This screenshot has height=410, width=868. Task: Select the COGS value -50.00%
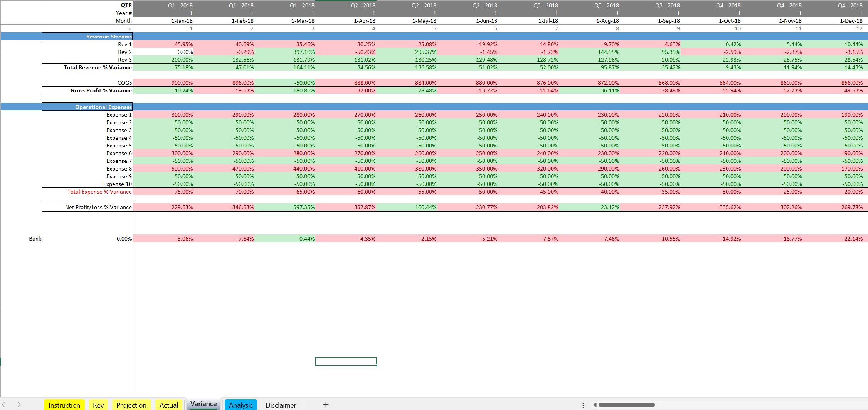[285, 83]
